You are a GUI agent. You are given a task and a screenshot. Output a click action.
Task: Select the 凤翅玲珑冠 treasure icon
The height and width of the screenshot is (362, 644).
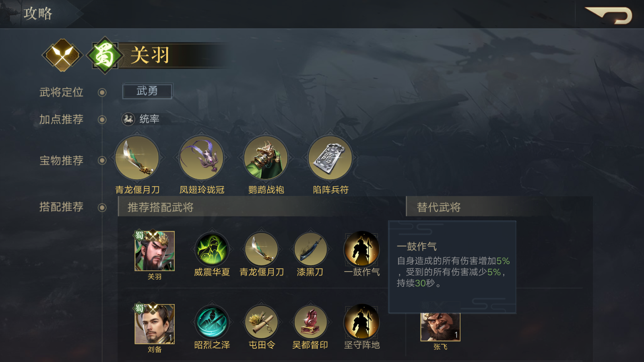tap(201, 158)
